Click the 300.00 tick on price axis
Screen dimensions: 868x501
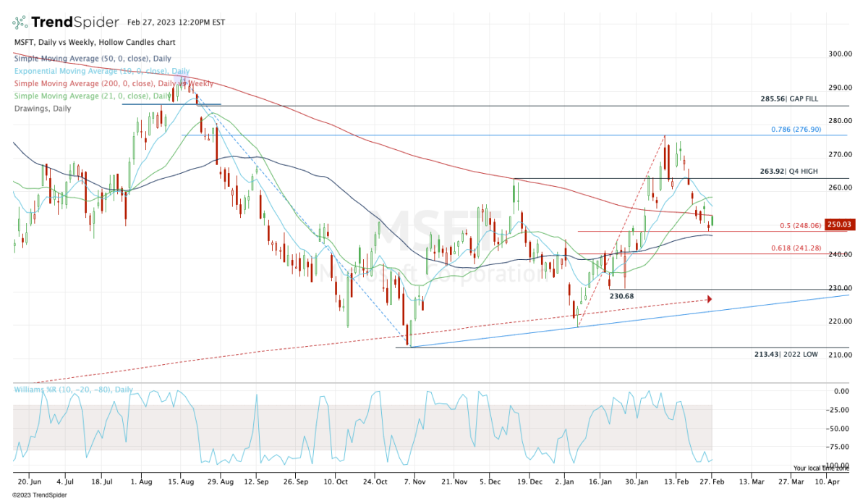pos(840,54)
